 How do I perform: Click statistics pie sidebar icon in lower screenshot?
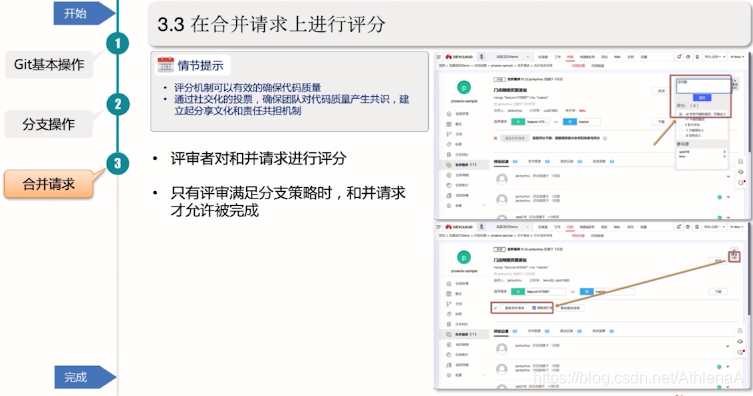[449, 355]
